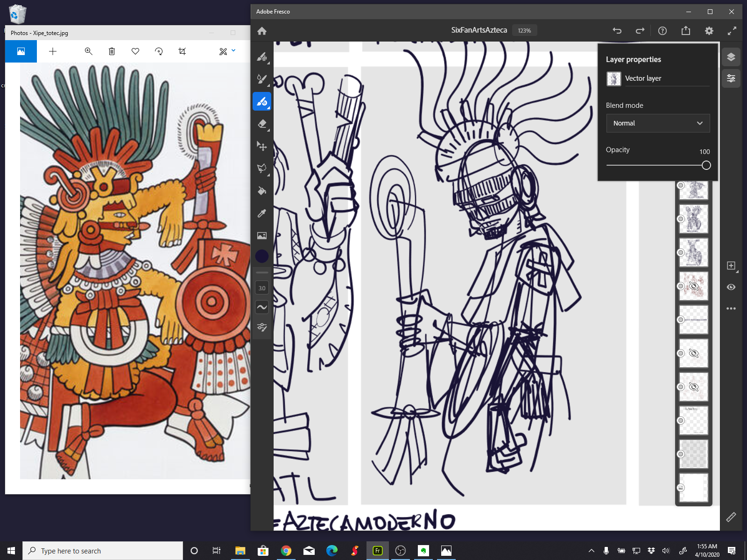Redo the last action in Fresco
This screenshot has height=560, width=747.
pyautogui.click(x=640, y=31)
